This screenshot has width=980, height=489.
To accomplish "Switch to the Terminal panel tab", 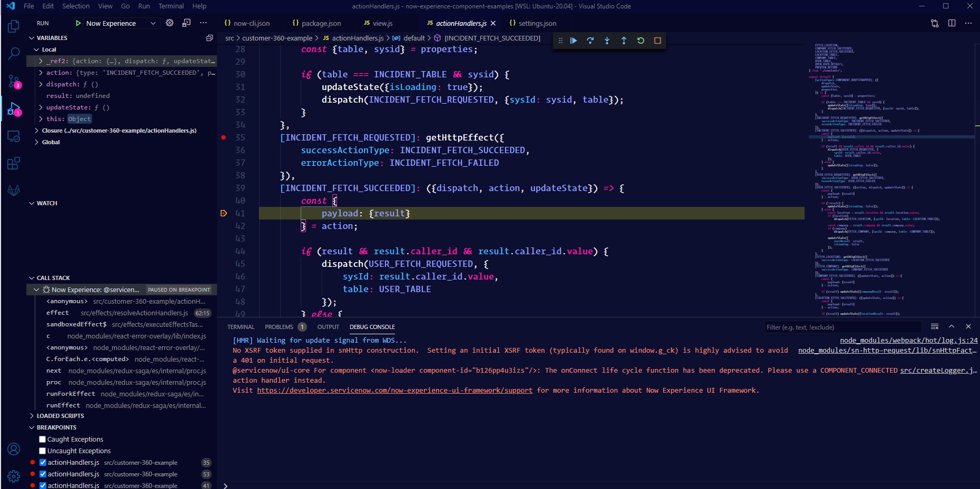I will coord(241,327).
